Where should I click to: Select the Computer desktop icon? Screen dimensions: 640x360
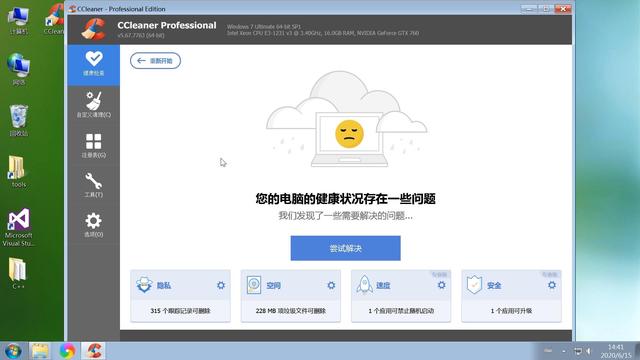tap(18, 21)
